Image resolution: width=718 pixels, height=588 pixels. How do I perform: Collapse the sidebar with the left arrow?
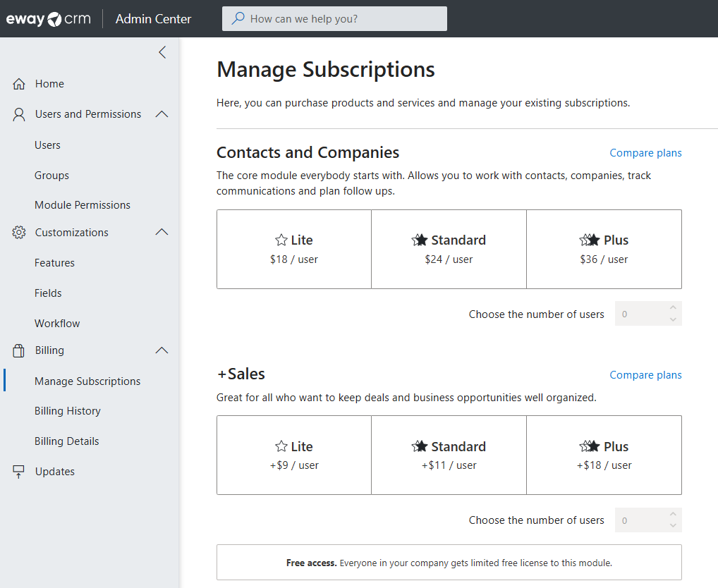pyautogui.click(x=162, y=52)
